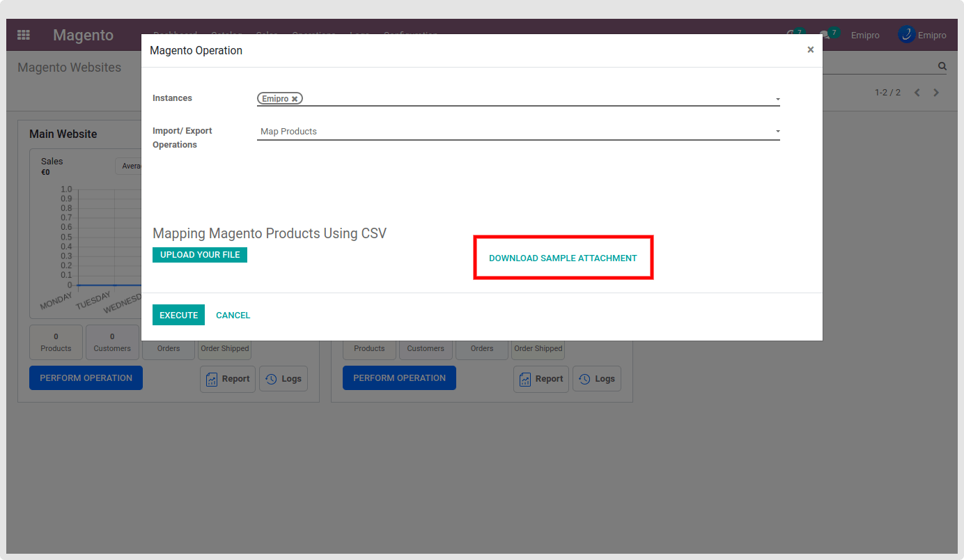Click the 1-2 / 2 pager text
The width and height of the screenshot is (964, 560).
(x=887, y=93)
